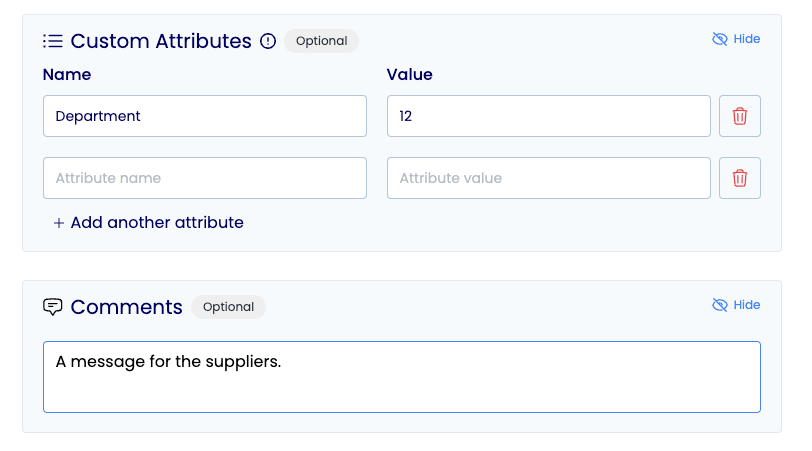Hide the Comments section

coord(736,305)
